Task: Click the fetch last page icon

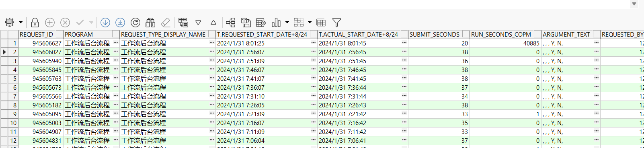Action: click(x=120, y=23)
